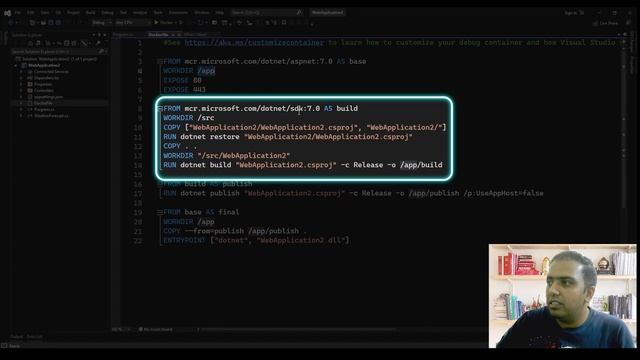Open the Extensions menu

pos(178,13)
